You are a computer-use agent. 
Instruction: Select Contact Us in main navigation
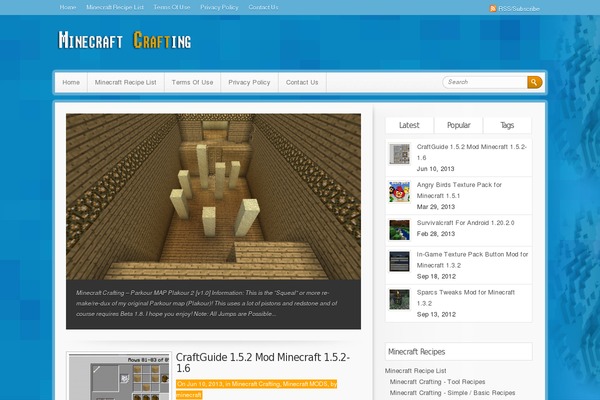point(302,82)
